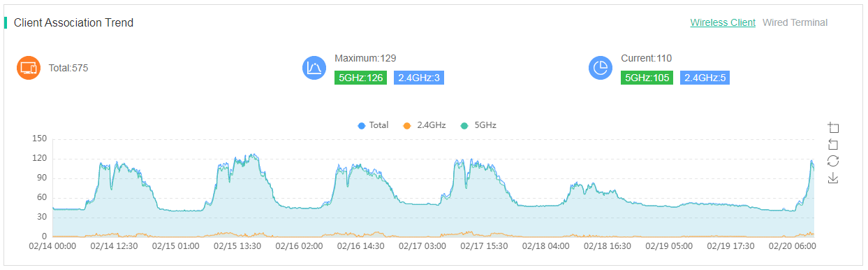The height and width of the screenshot is (270, 868).
Task: Click the Total:575 text
Action: 68,68
